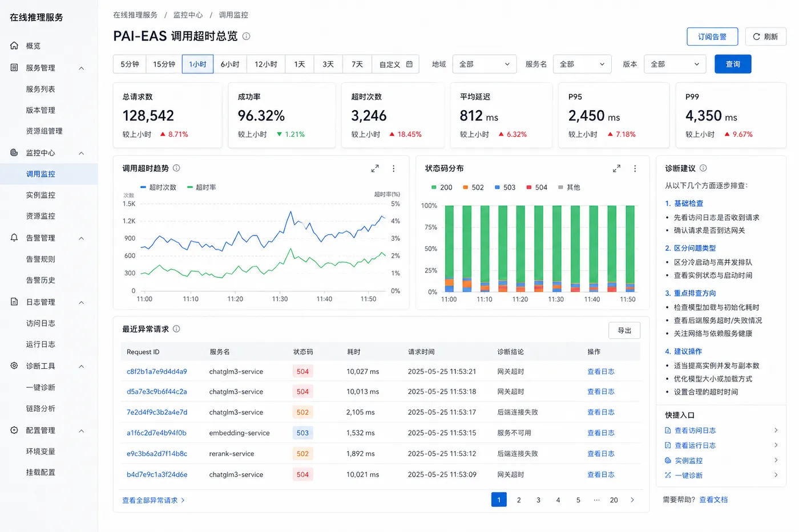Click the info icon next to 诊断建议
Screen dimensions: 799x532
[703, 168]
